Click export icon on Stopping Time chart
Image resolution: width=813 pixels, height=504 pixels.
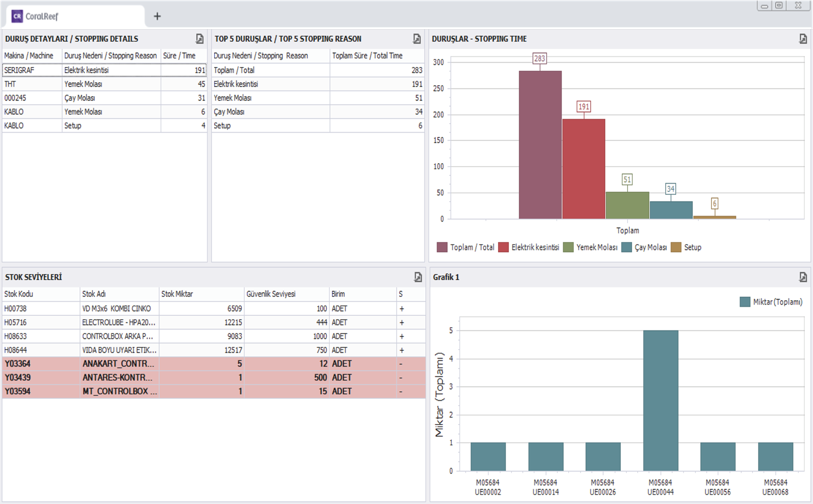coord(802,39)
